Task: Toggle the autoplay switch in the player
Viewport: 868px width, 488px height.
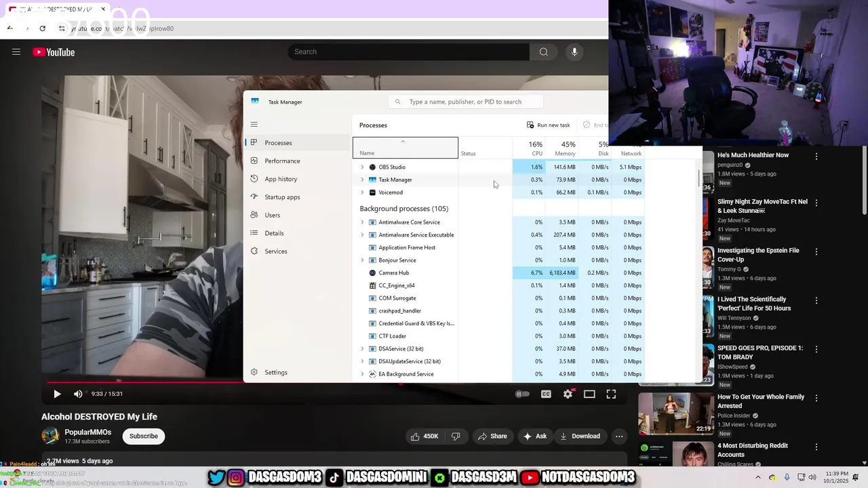Action: [x=522, y=394]
